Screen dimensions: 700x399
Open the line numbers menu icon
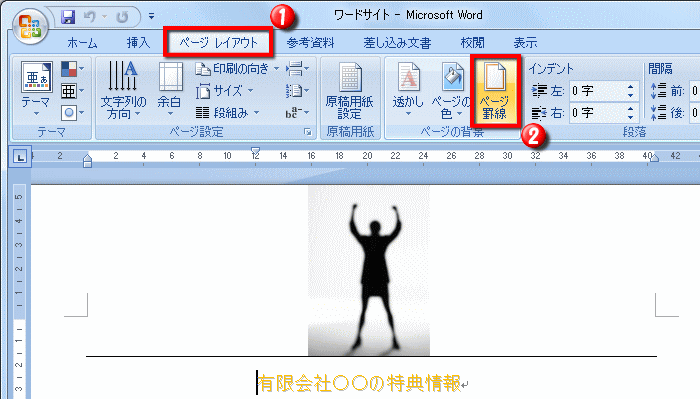(x=297, y=91)
